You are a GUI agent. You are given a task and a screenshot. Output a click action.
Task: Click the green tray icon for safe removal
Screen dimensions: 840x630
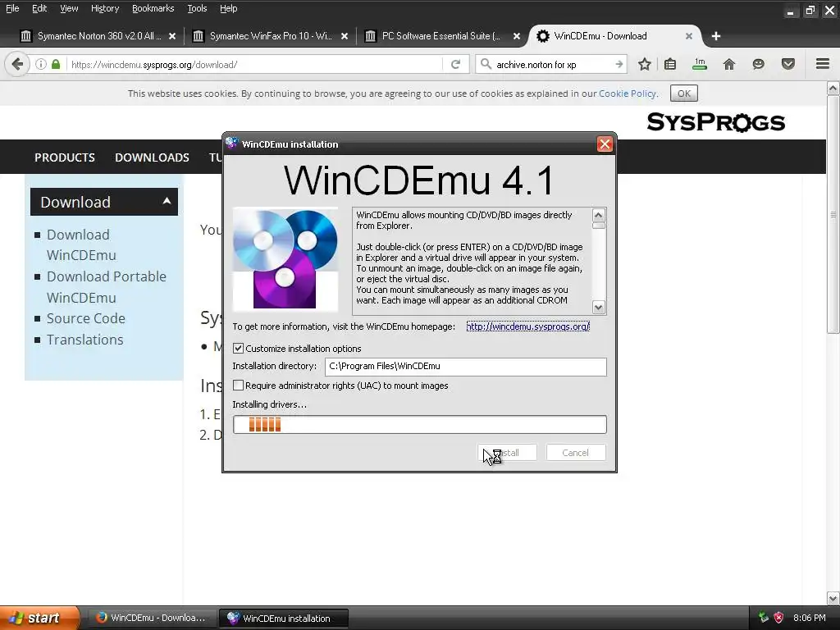(764, 618)
